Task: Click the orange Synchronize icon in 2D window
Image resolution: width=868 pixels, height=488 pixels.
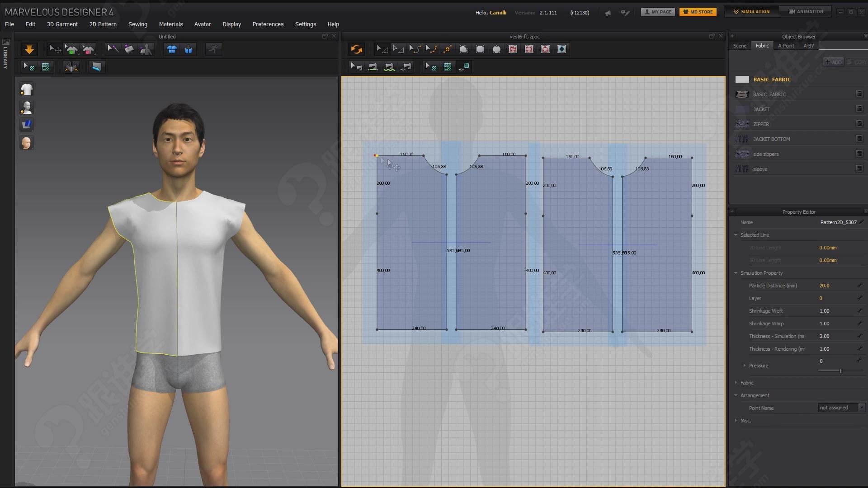Action: [357, 49]
